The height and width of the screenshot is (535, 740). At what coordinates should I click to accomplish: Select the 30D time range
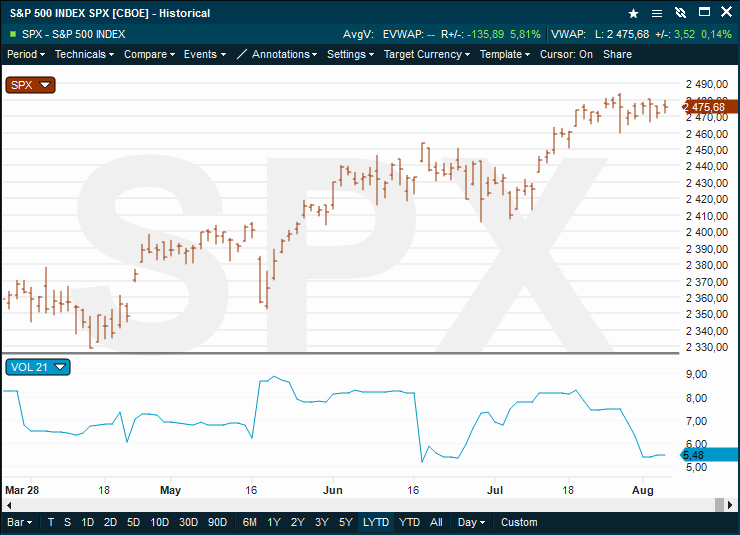point(188,522)
